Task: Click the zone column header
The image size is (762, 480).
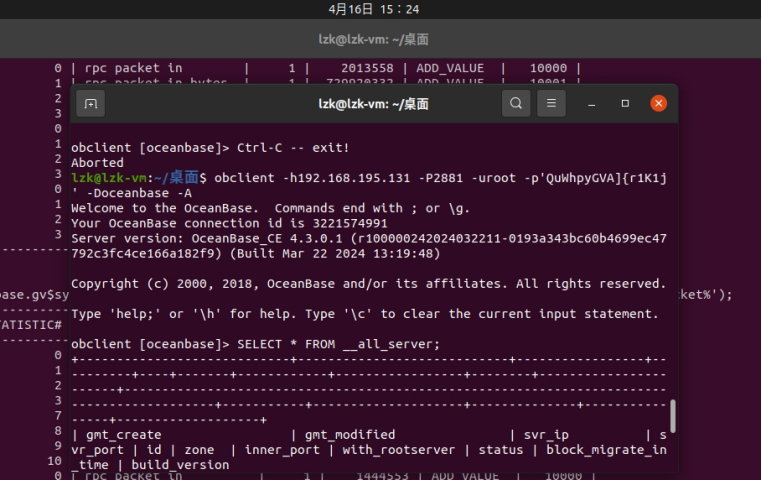Action: (x=199, y=450)
